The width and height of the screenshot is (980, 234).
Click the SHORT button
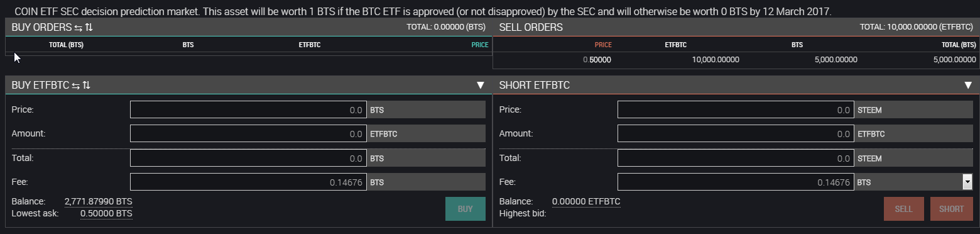pos(951,209)
